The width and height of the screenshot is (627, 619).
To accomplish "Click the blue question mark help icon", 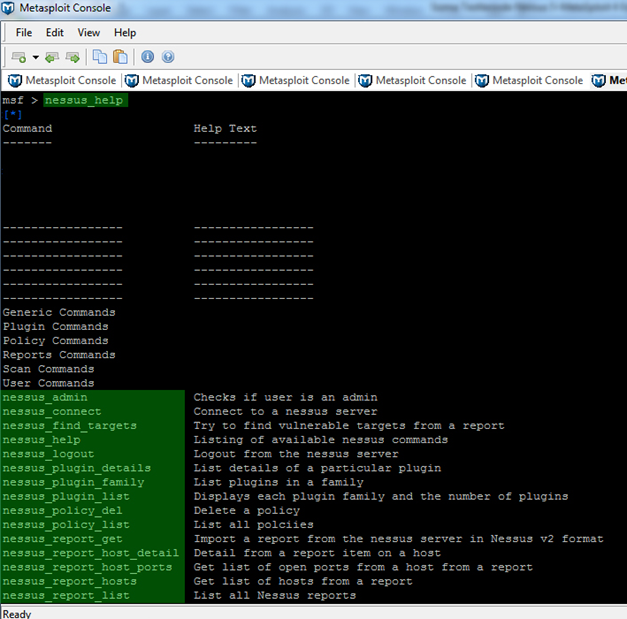I will [168, 57].
